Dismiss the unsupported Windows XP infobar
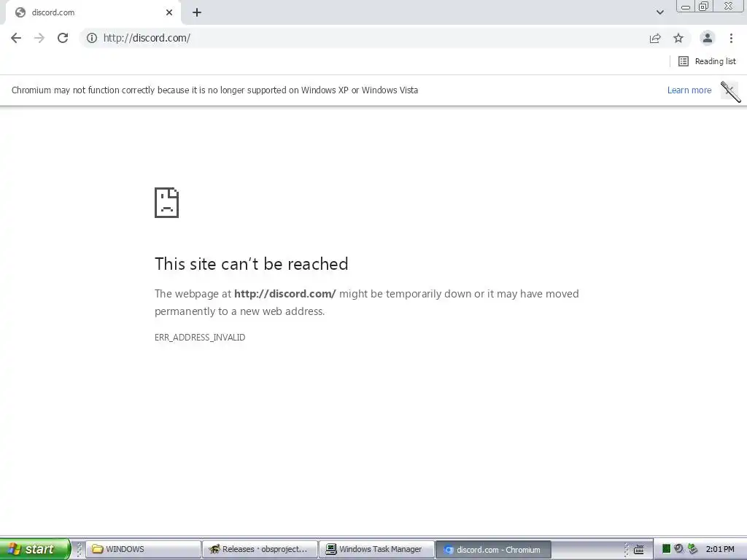The height and width of the screenshot is (560, 747). tap(729, 90)
